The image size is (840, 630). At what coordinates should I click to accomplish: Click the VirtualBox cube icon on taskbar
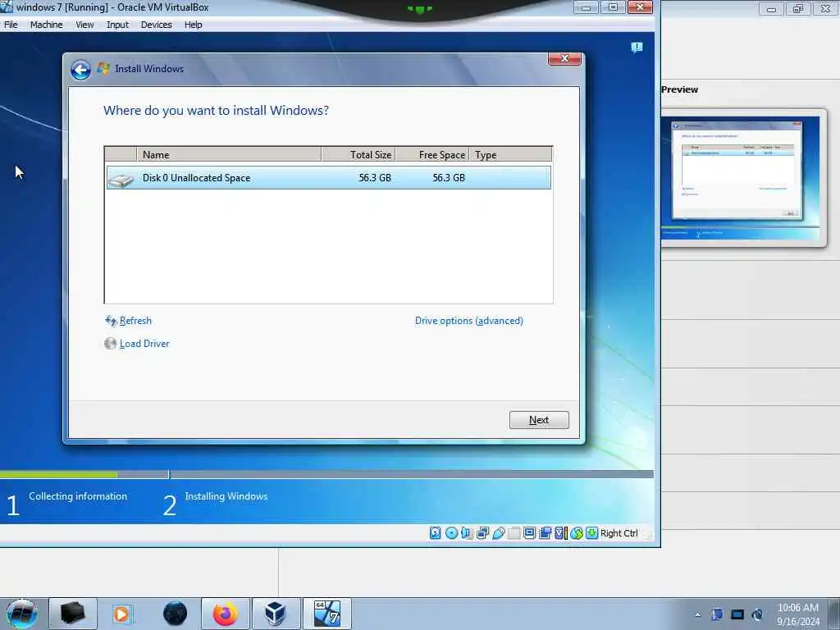click(x=276, y=614)
